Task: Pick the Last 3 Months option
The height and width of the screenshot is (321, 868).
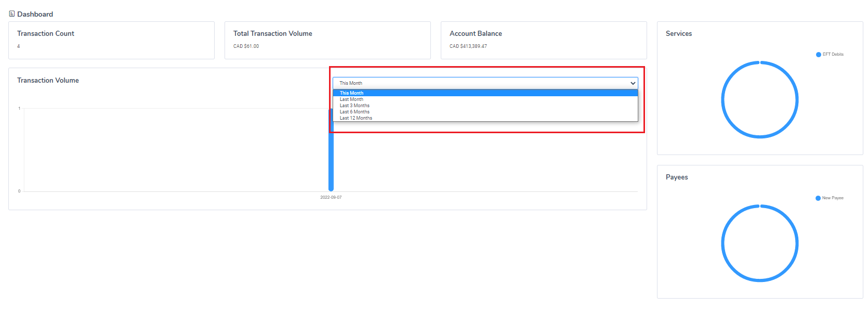Action: (354, 106)
